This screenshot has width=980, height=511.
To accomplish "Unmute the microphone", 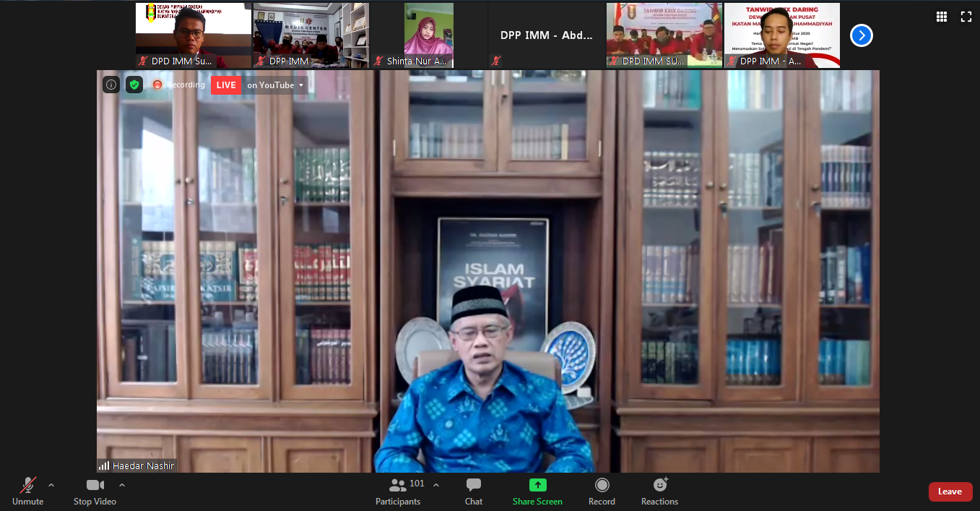I will point(28,491).
